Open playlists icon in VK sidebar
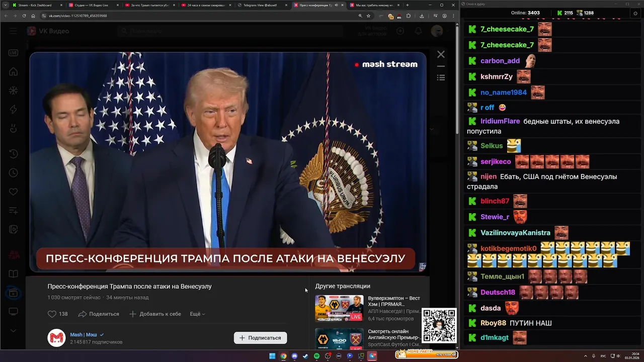Image resolution: width=644 pixels, height=362 pixels. [14, 211]
